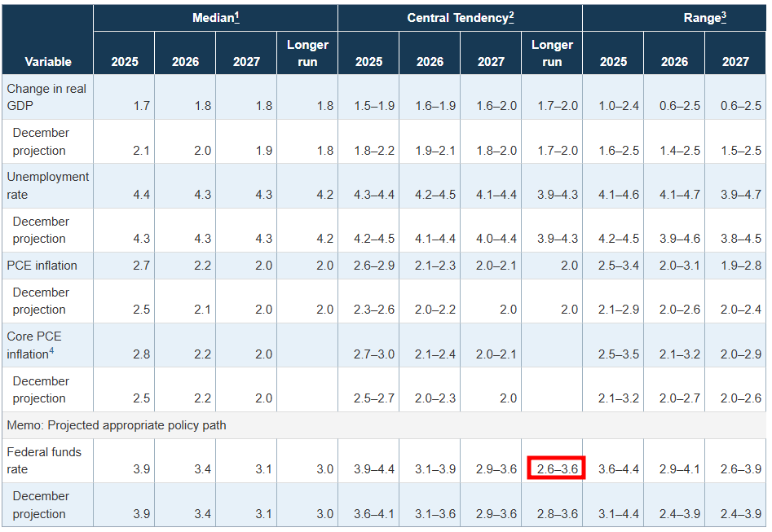Click the Range 2025 value 1.0–2.4 for GDP
The width and height of the screenshot is (772, 532).
(619, 106)
